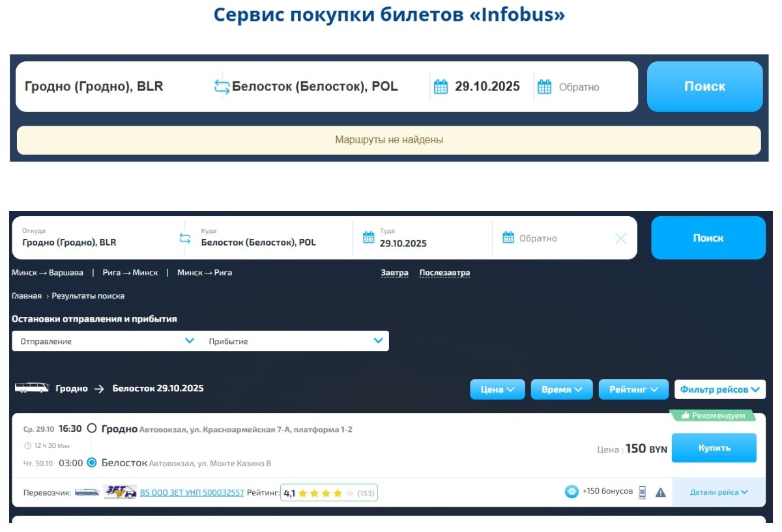Click the swap arrows icon in upper search bar
Image resolution: width=782 pixels, height=532 pixels.
click(x=222, y=87)
